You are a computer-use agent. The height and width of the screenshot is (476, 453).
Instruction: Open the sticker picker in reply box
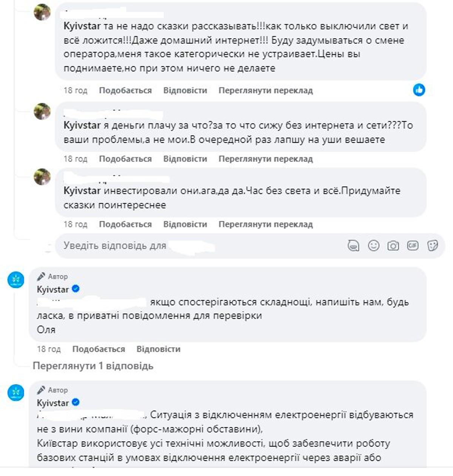tap(433, 246)
